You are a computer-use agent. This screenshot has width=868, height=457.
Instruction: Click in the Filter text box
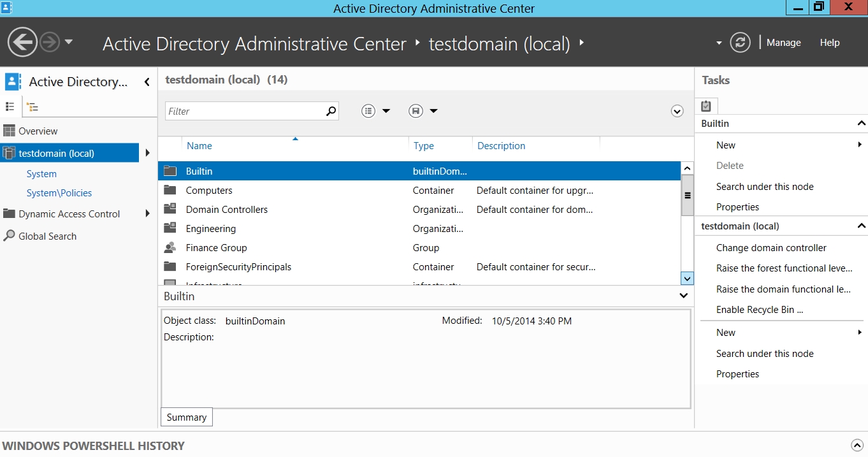coord(245,111)
